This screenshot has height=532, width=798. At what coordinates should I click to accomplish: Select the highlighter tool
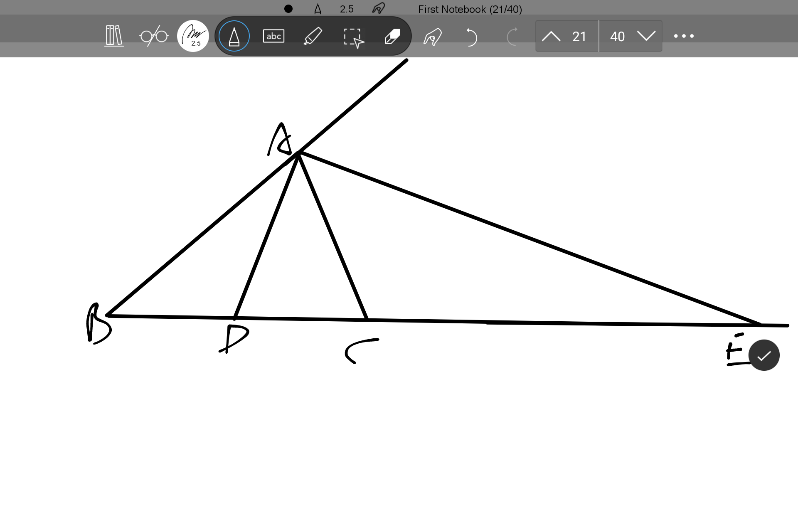pos(313,36)
